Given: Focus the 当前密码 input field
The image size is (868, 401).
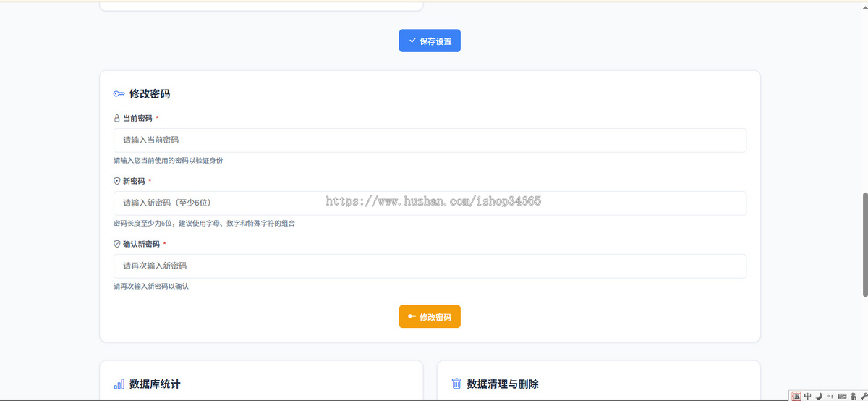Looking at the screenshot, I should (430, 140).
